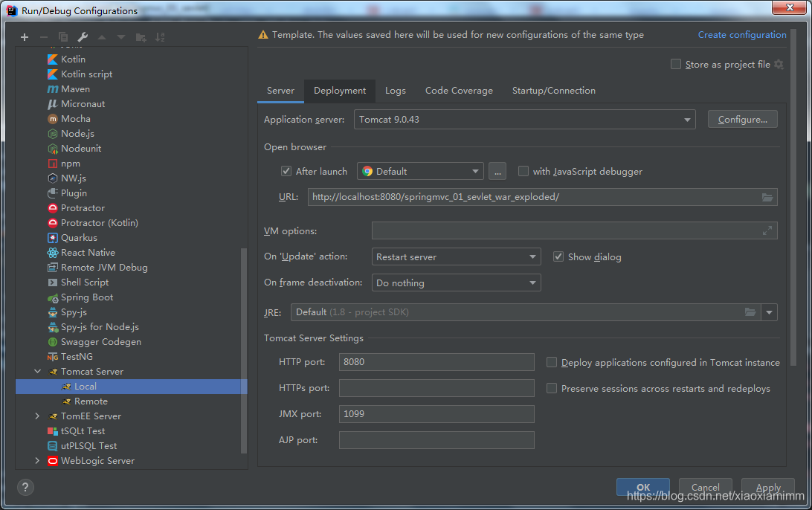This screenshot has height=510, width=812.
Task: Click the Cancel button
Action: pos(706,487)
